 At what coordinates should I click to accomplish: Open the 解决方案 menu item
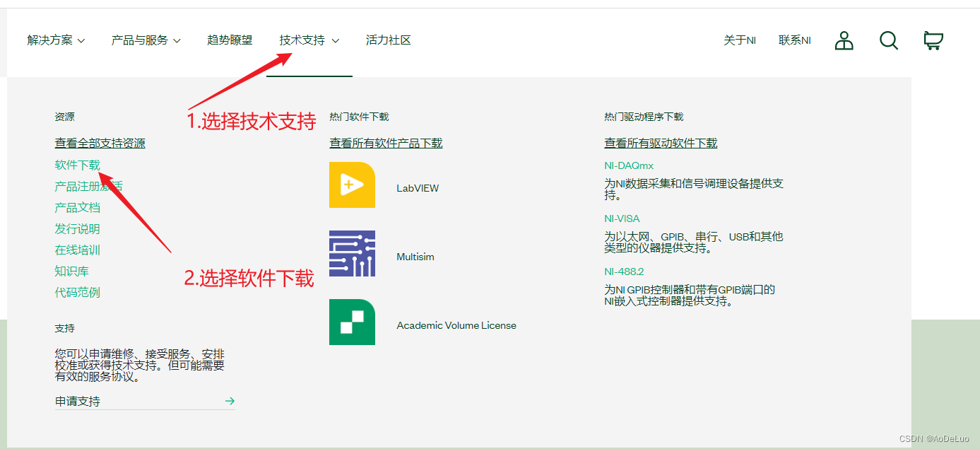(50, 40)
